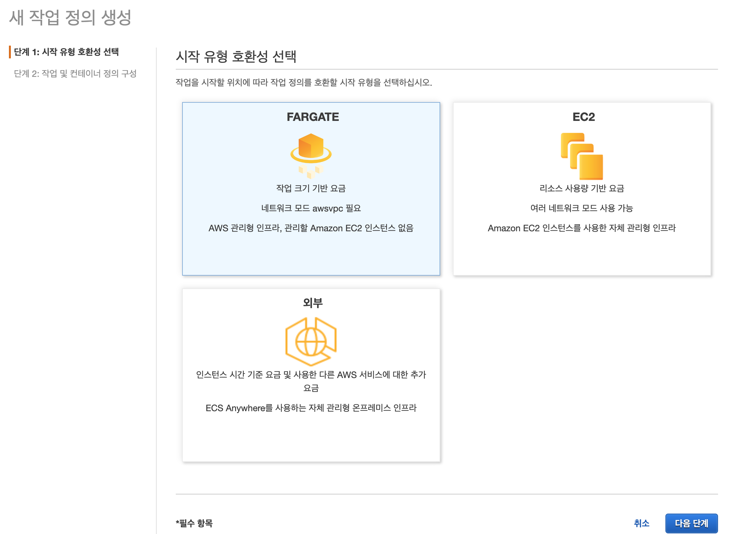
Task: Click the EC2 stacked instances icon
Action: (582, 156)
